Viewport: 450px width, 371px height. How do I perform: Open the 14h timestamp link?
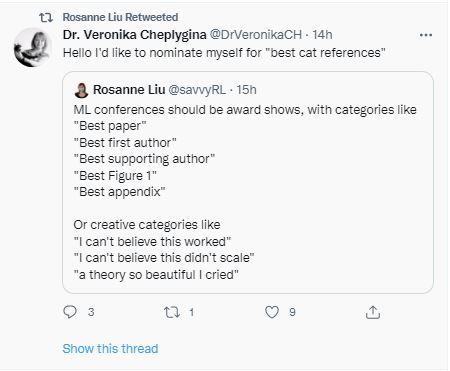tap(322, 35)
